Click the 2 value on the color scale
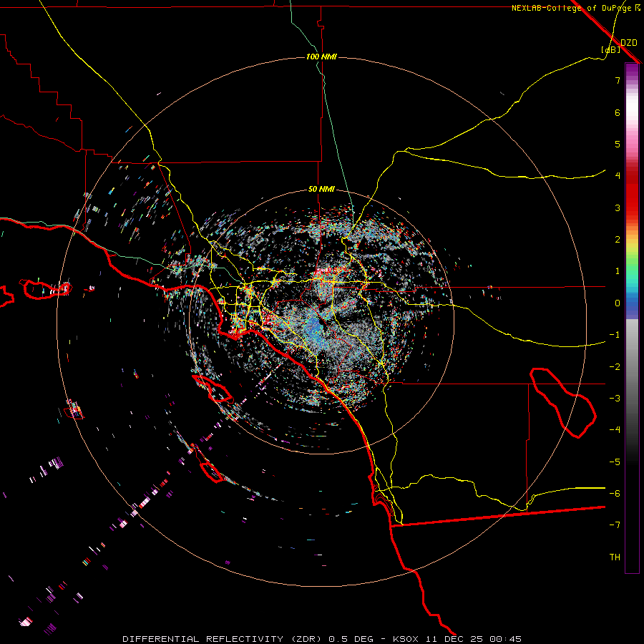The image size is (644, 644). (x=618, y=240)
